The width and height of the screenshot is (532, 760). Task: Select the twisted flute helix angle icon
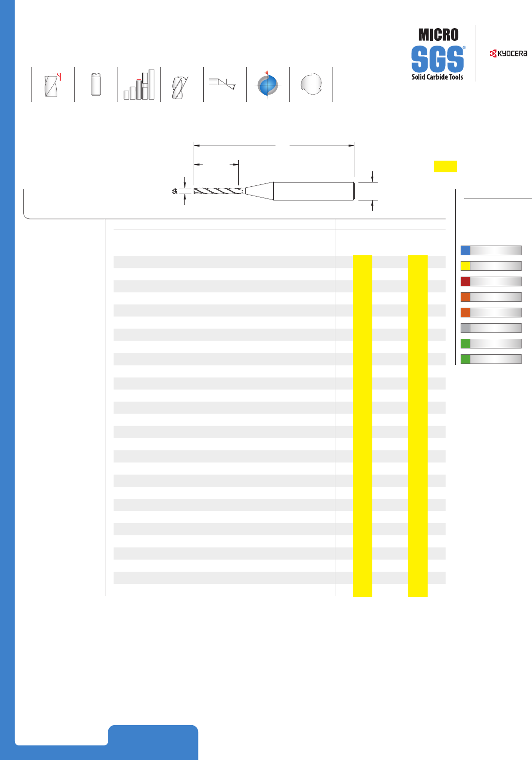(x=179, y=87)
